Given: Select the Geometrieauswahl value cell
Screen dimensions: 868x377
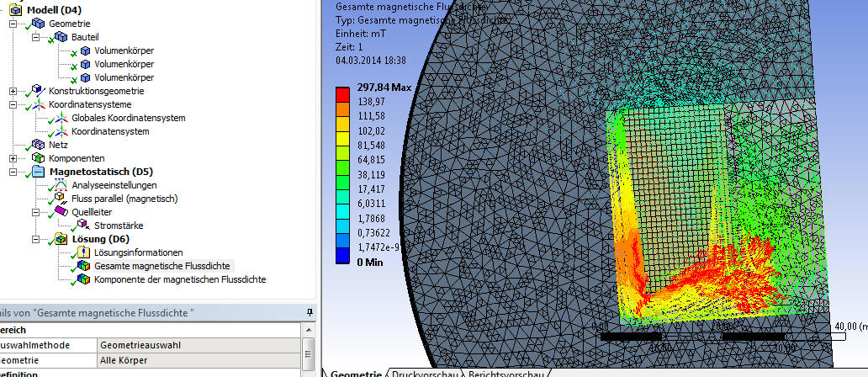Looking at the screenshot, I should click(x=199, y=346).
